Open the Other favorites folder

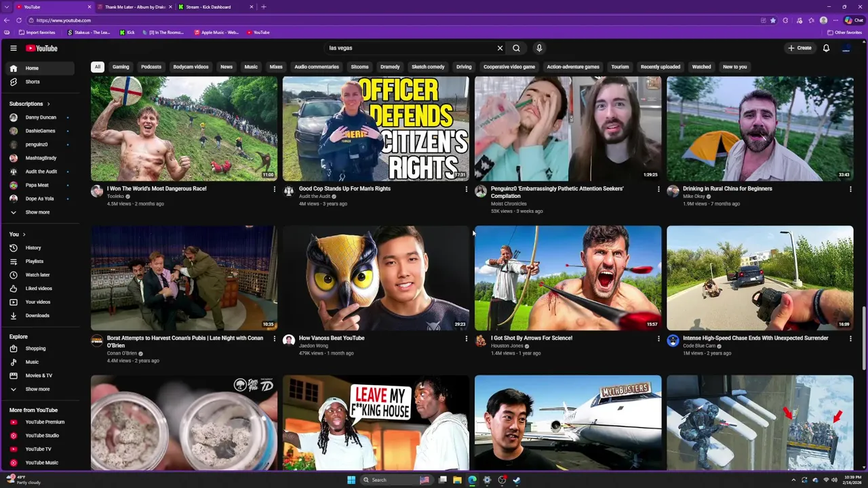[844, 33]
